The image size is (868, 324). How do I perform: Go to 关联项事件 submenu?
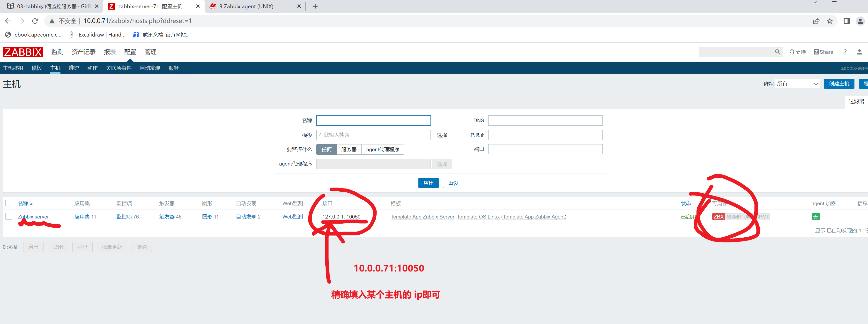coord(119,68)
